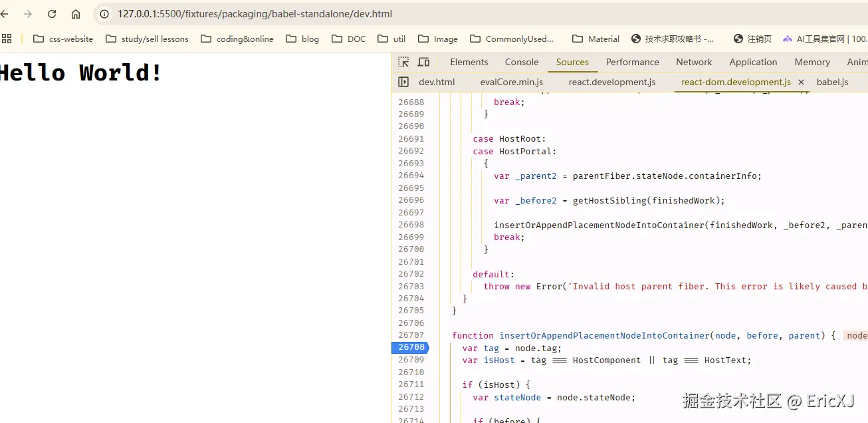The image size is (868, 423).
Task: Open the 注销页 bookmark link
Action: [x=752, y=39]
